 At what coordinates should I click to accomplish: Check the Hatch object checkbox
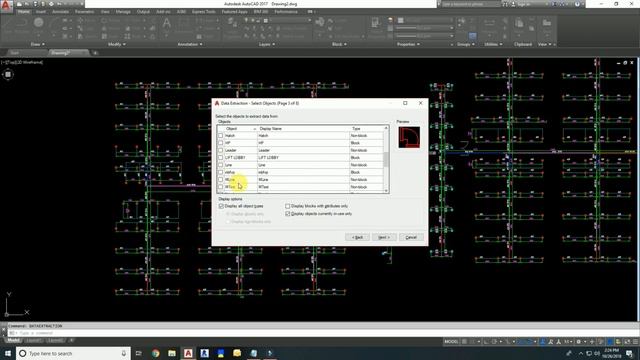point(221,136)
